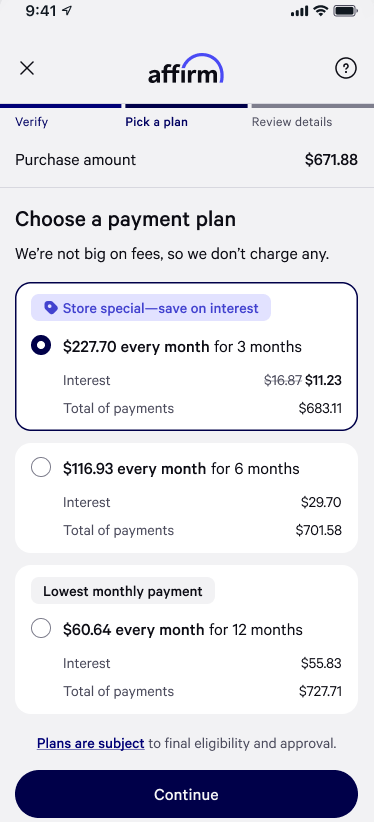Tap the cellular signal bars icon

click(x=300, y=11)
